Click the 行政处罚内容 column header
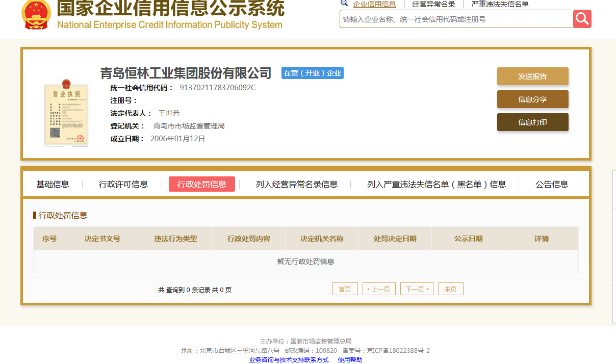 (x=249, y=239)
